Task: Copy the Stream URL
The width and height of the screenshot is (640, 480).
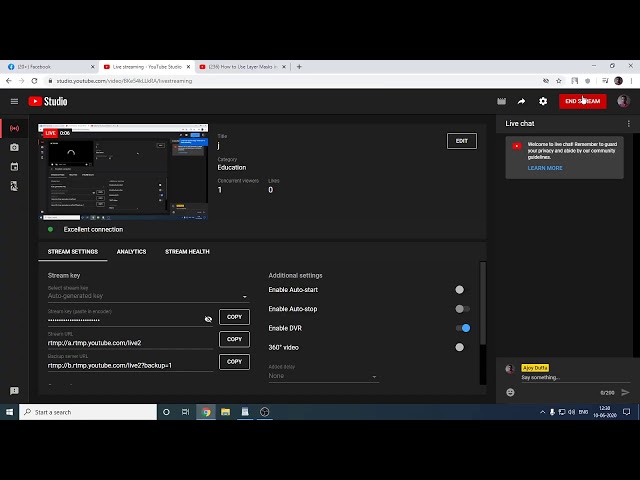Action: [x=234, y=339]
